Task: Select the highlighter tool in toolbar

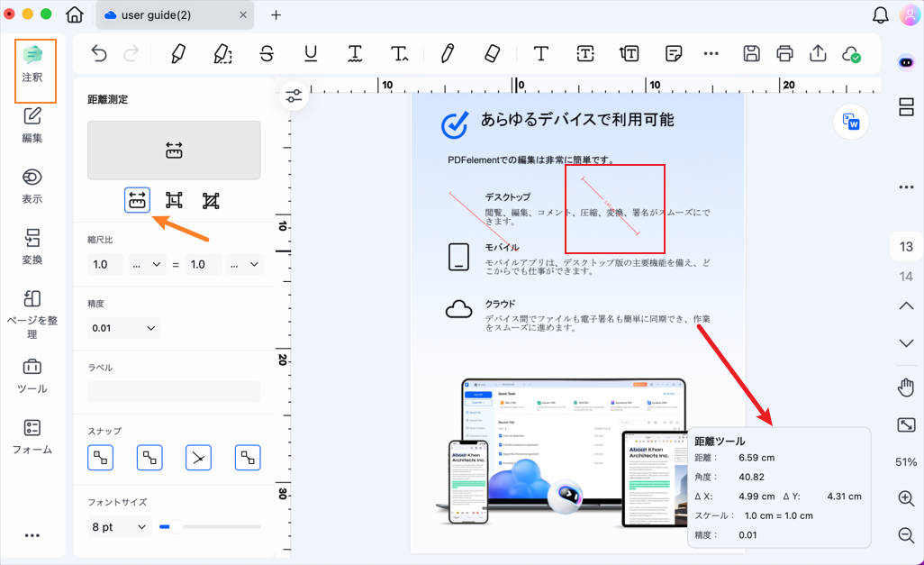Action: tap(178, 54)
